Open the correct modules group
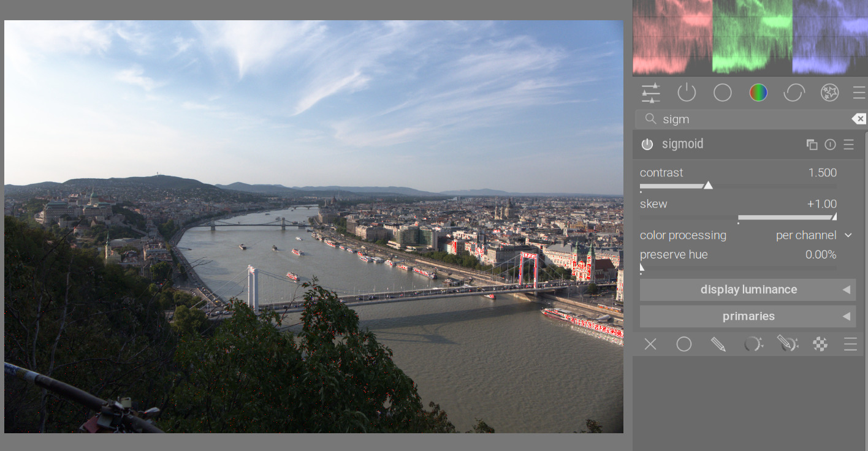The width and height of the screenshot is (868, 451). (794, 93)
